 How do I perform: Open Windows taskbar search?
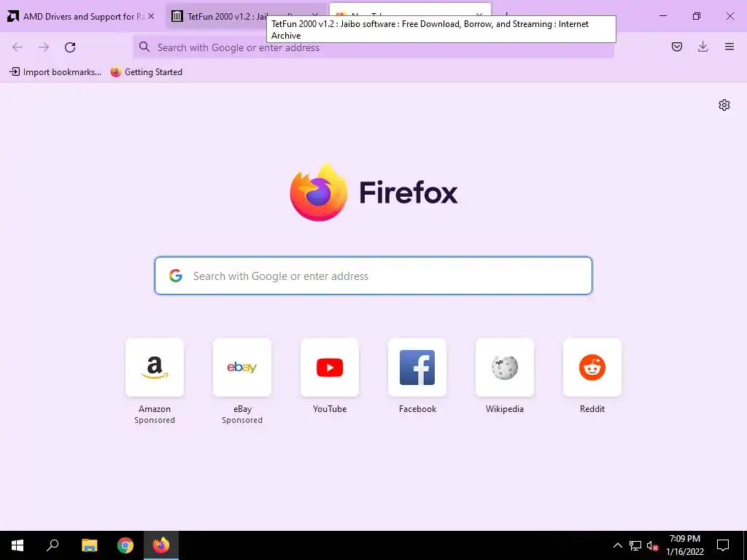(53, 545)
